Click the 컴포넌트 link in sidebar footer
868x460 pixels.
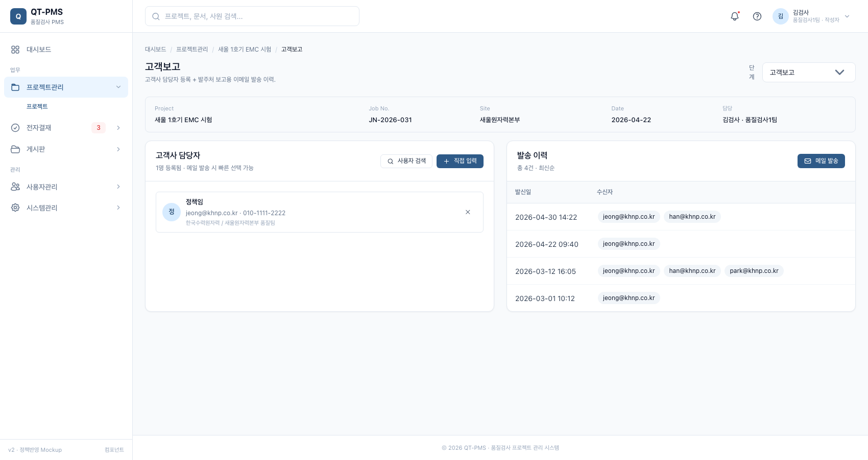pyautogui.click(x=114, y=450)
